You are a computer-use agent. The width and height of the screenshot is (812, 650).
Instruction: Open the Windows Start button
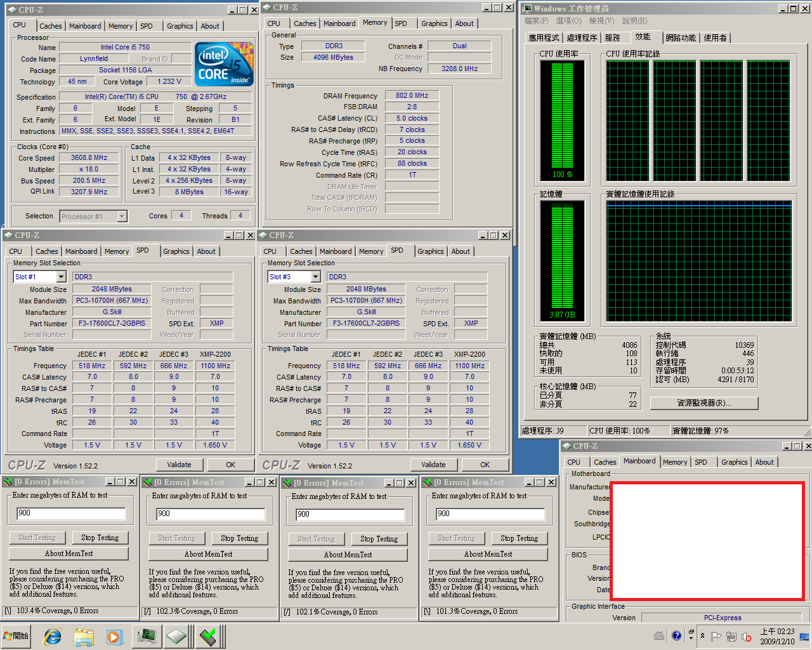click(16, 636)
